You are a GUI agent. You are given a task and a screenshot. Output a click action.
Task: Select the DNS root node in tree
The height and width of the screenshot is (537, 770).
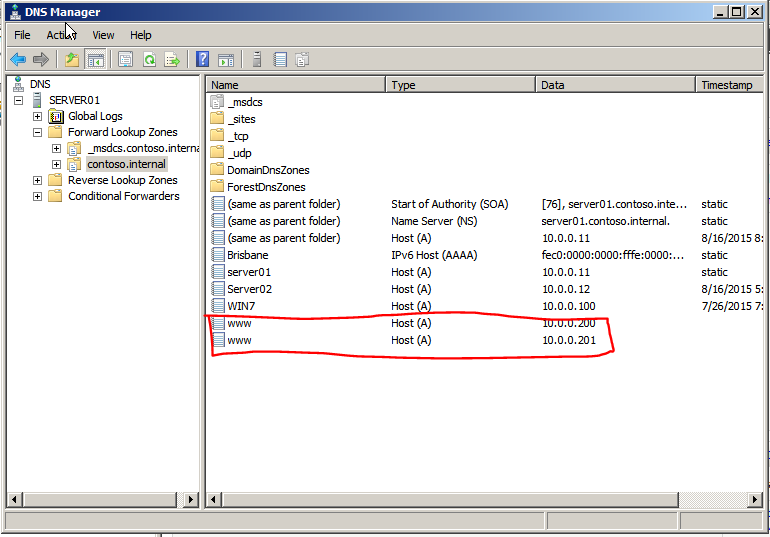pyautogui.click(x=40, y=84)
